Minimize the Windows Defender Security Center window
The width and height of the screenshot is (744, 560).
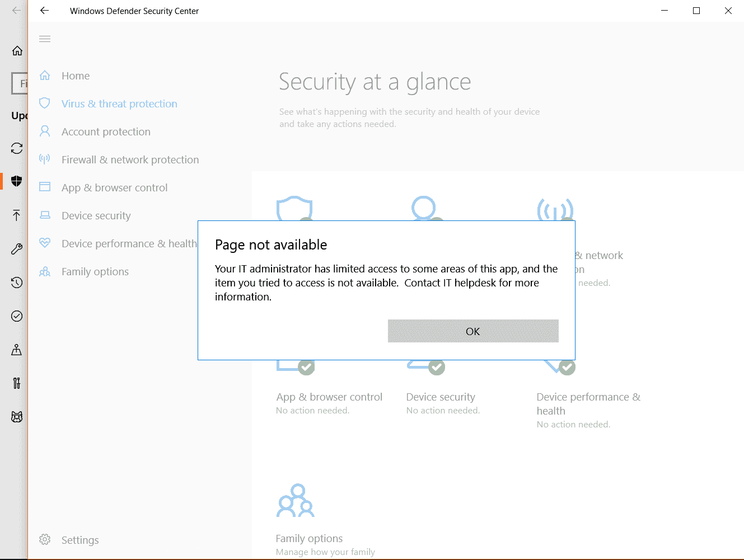click(x=665, y=11)
